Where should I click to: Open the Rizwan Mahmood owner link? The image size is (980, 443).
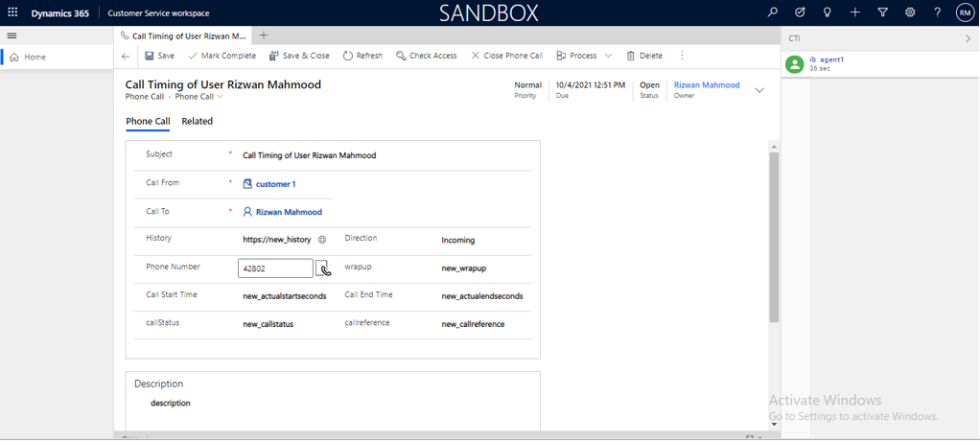(x=707, y=85)
